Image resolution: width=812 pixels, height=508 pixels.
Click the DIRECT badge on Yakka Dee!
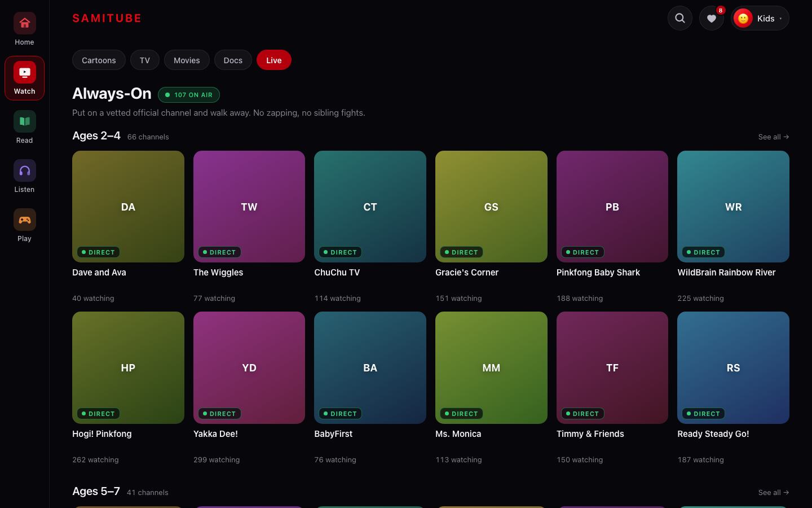(219, 414)
